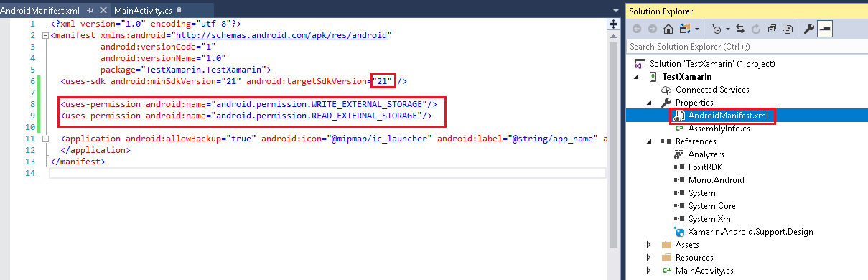Click the closing </manifest> tag
The width and height of the screenshot is (868, 280).
click(78, 162)
